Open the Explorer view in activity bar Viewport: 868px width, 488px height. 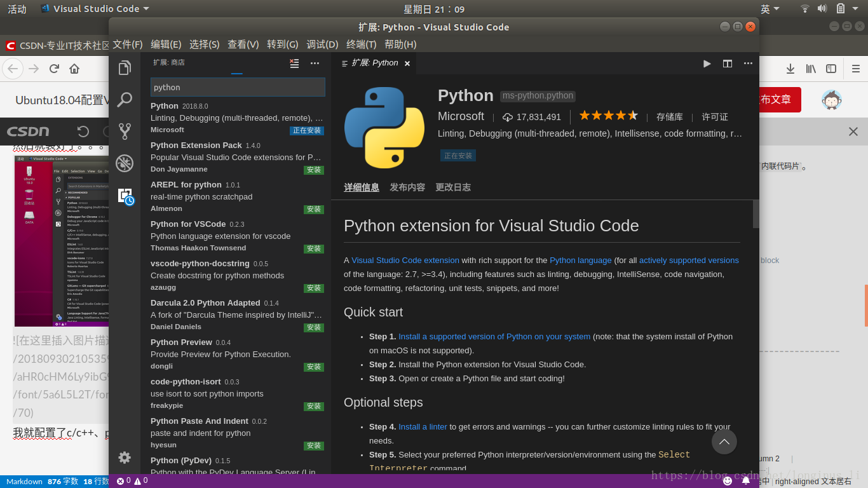[125, 68]
